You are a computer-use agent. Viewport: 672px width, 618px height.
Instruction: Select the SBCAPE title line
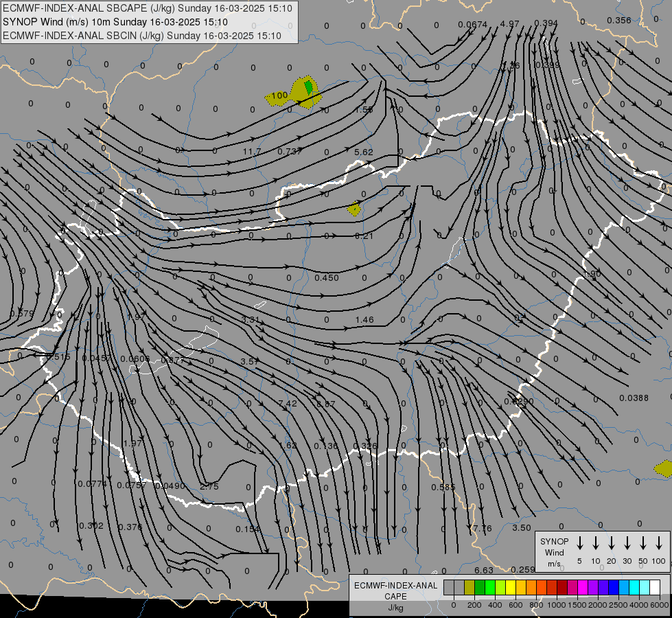(148, 8)
